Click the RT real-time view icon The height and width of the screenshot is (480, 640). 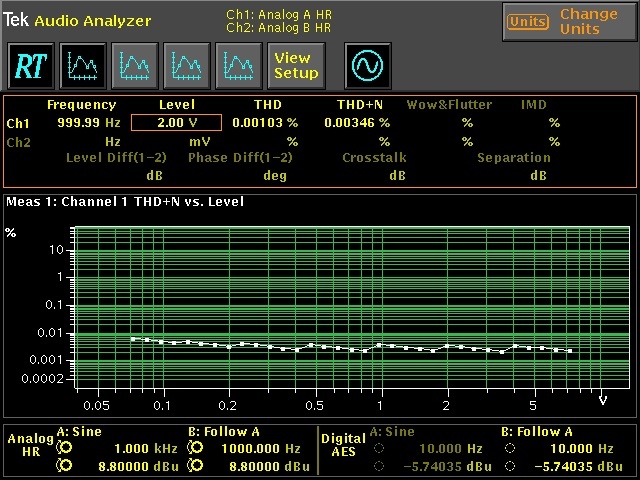click(x=30, y=65)
